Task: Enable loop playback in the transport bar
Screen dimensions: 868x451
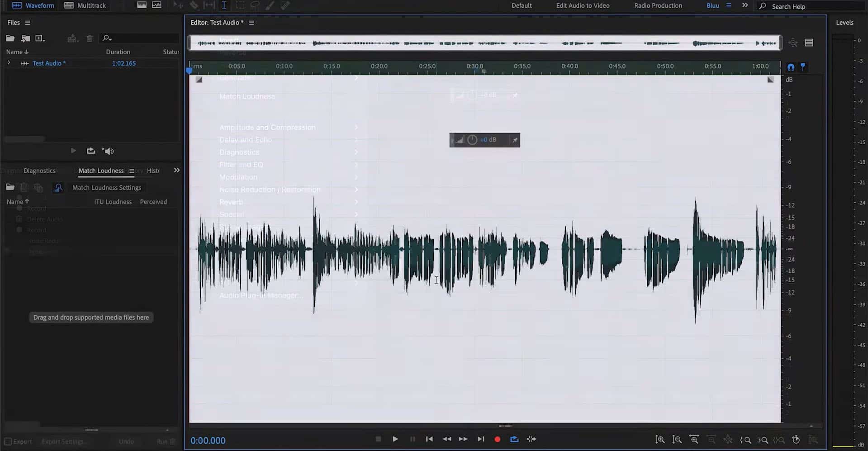Action: [514, 439]
